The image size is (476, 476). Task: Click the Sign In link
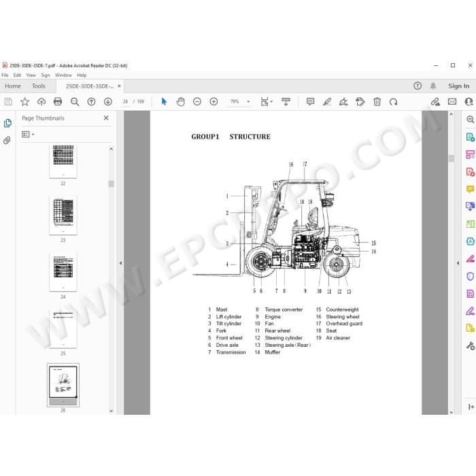click(x=459, y=86)
